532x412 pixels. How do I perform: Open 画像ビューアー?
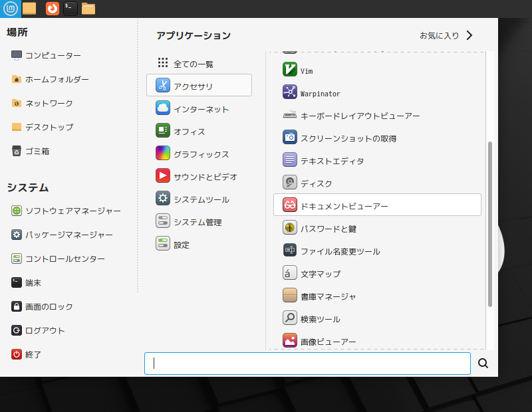point(377,341)
